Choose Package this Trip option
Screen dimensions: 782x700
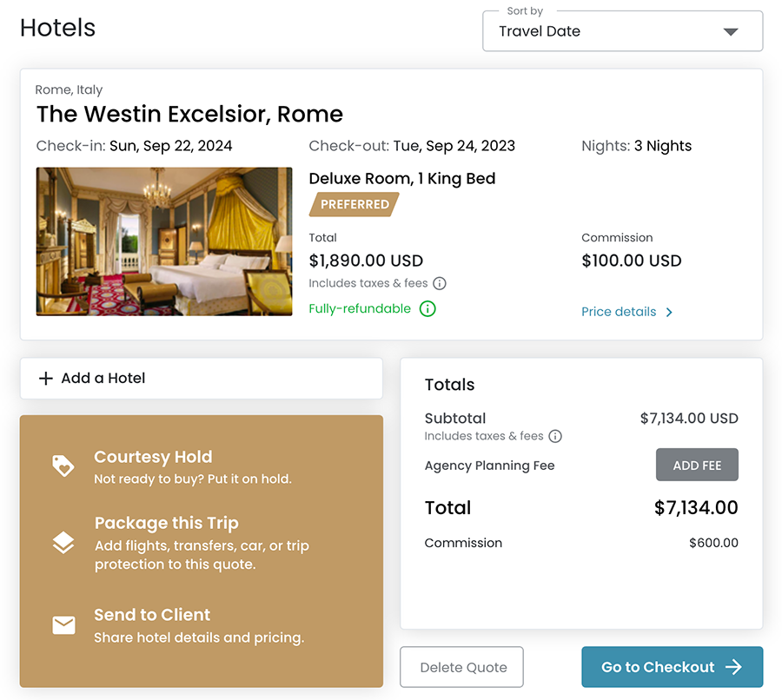(x=166, y=523)
